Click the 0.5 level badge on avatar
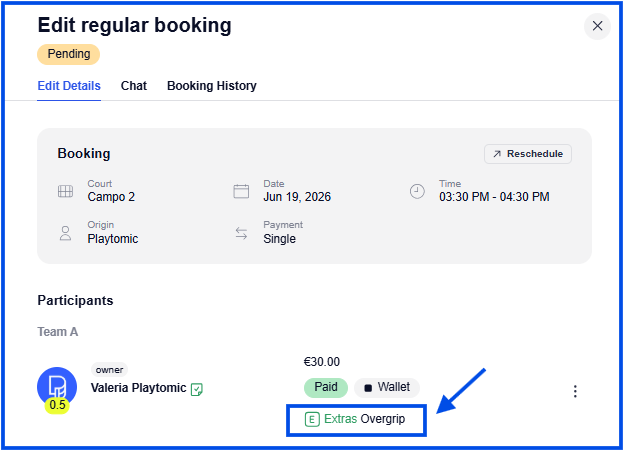Viewport: 623px width, 450px height. click(57, 405)
